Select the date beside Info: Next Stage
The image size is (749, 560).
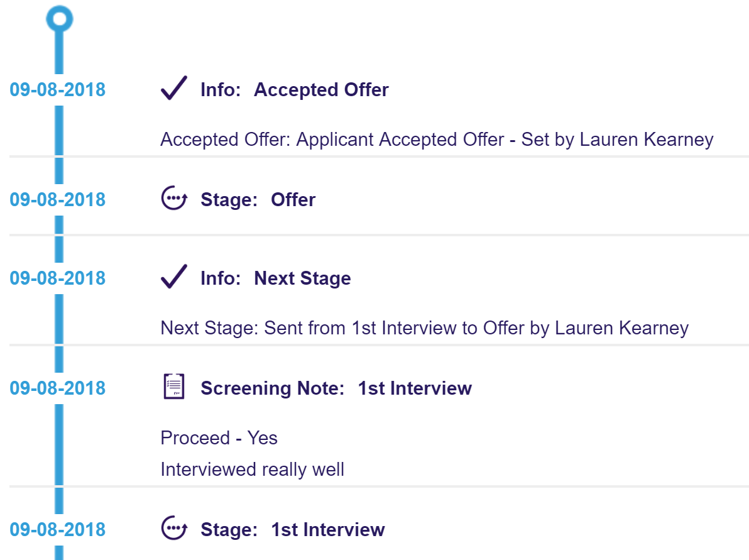[57, 278]
